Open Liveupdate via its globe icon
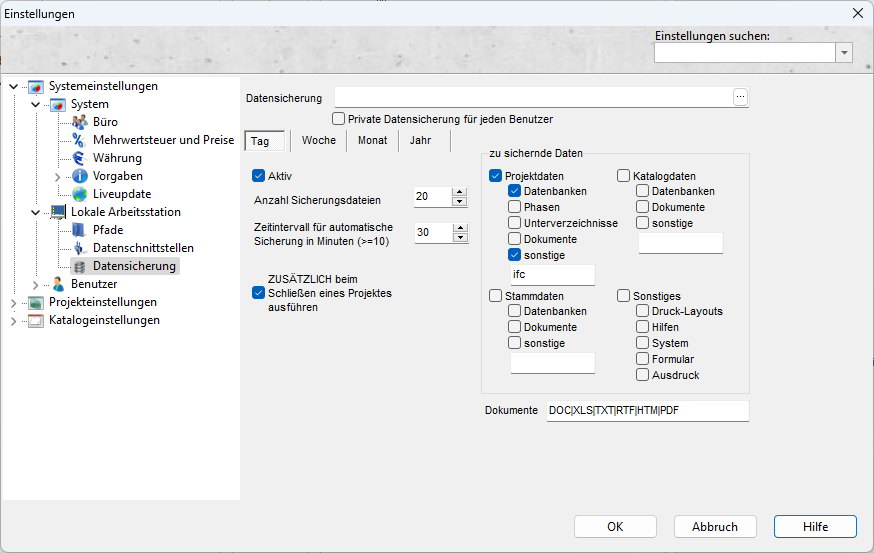Image resolution: width=874 pixels, height=553 pixels. [80, 194]
